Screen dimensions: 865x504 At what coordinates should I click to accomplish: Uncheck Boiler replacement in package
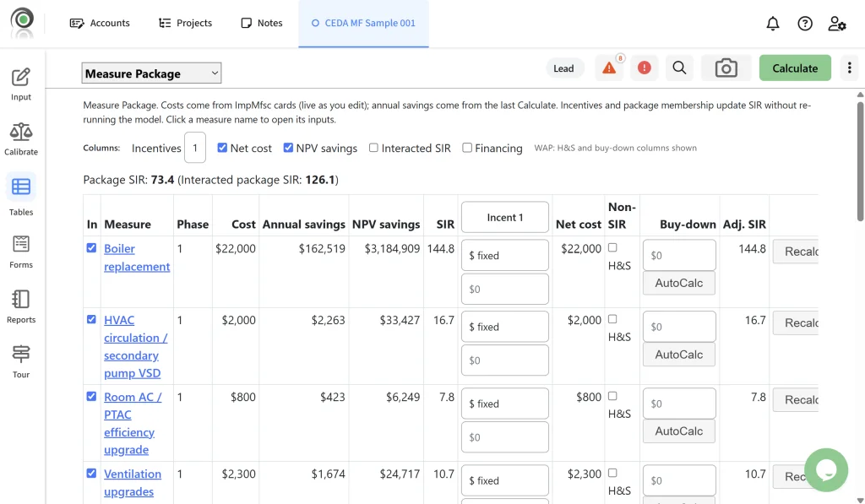click(x=91, y=248)
